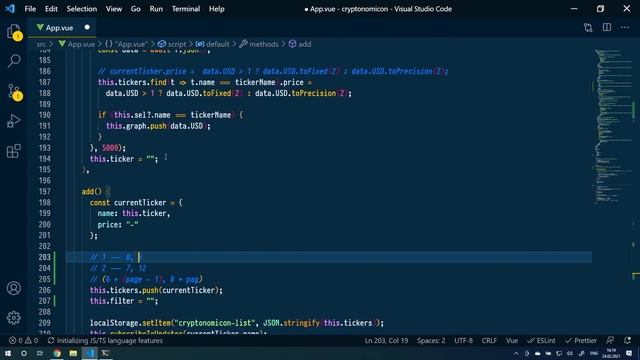640x360 pixels.
Task: Open the Manage gear icon
Action: (13, 318)
